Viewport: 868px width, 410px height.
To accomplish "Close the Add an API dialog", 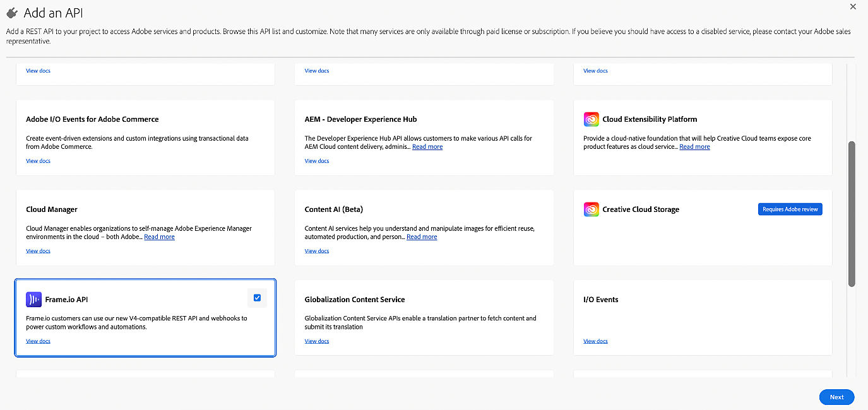I will (x=853, y=6).
